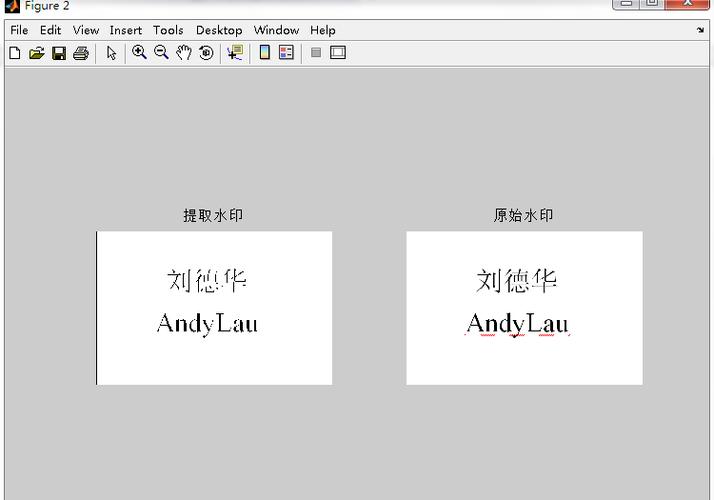Print the figure with the printer icon
The image size is (714, 500).
coord(81,53)
